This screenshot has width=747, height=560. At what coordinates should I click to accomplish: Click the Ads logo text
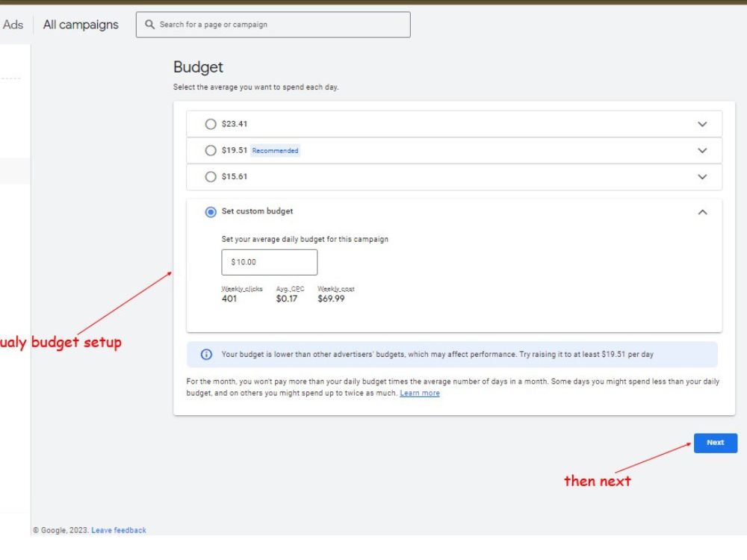coord(13,25)
